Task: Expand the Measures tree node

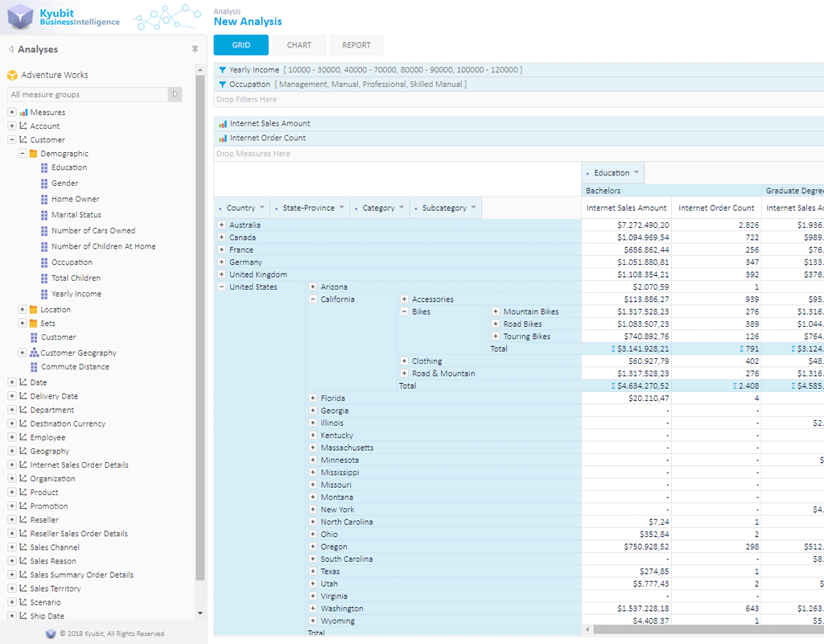Action: pos(11,113)
